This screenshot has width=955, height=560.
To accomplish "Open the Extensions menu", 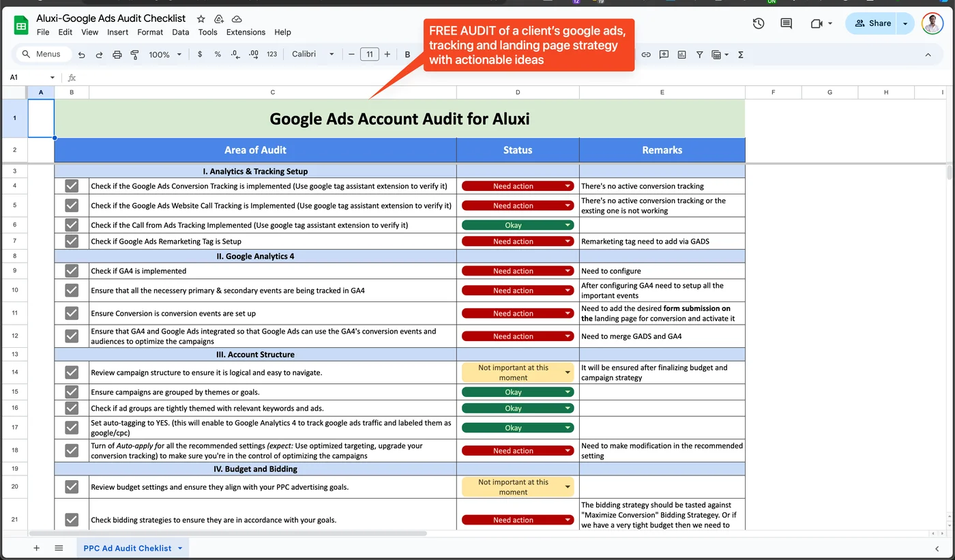I will pos(245,32).
